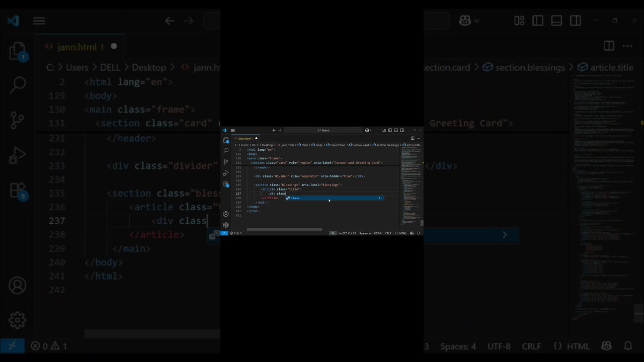Screen dimensions: 644x362
Task: Open the Accounts menu icon
Action: point(226,214)
